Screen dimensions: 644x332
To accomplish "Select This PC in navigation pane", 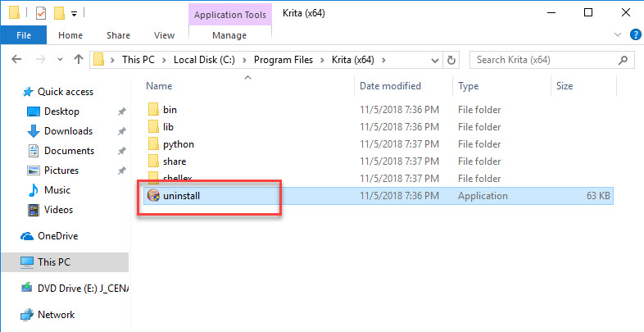I will pyautogui.click(x=53, y=262).
